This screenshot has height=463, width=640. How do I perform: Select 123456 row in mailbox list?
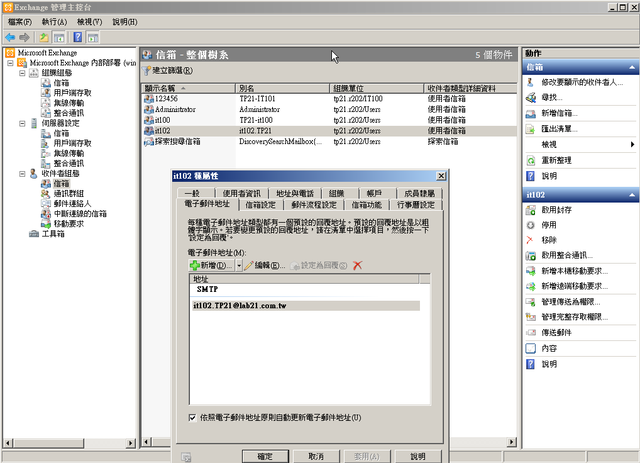[329, 99]
